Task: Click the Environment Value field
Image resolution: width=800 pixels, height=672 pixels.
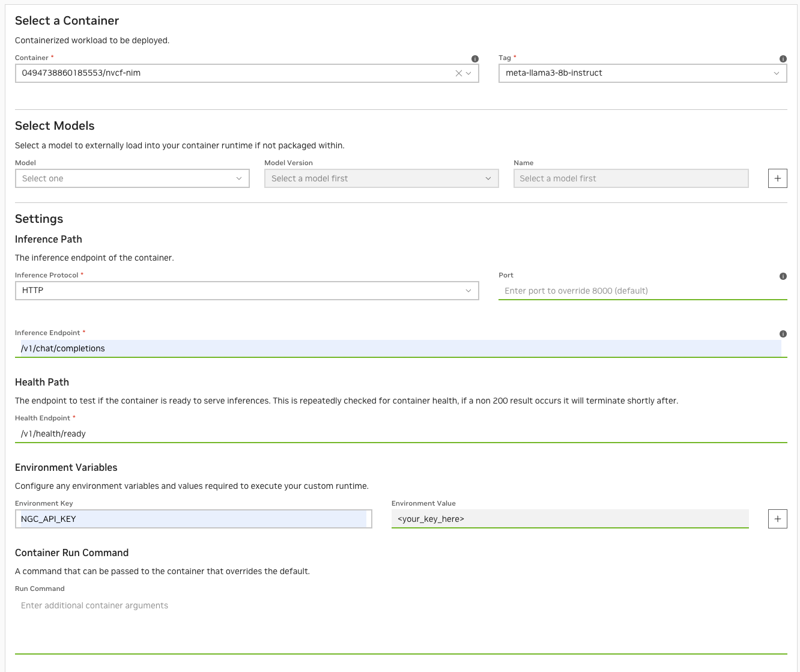Action: tap(569, 519)
